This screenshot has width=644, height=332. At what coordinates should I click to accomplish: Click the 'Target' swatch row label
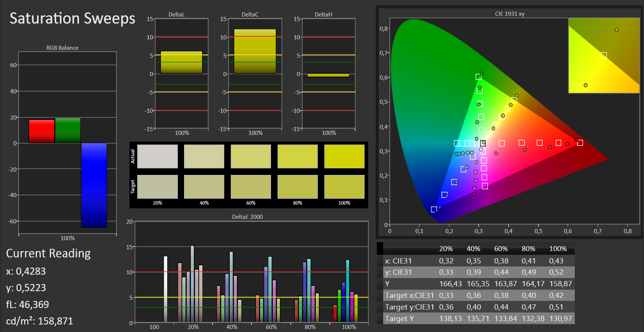(x=132, y=187)
